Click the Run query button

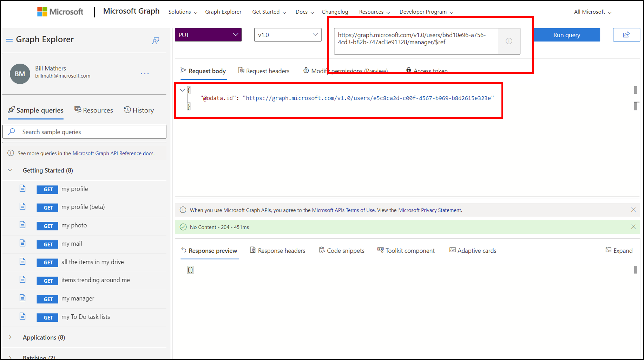566,35
